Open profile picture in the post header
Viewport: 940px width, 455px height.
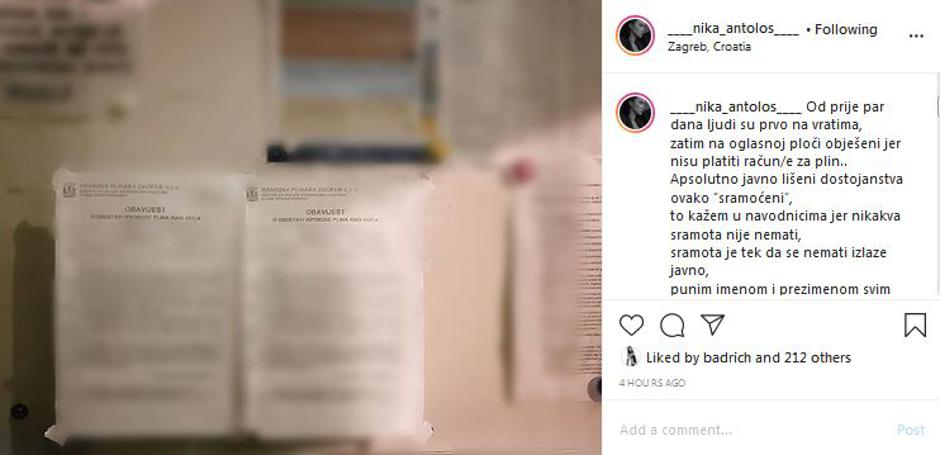point(635,35)
